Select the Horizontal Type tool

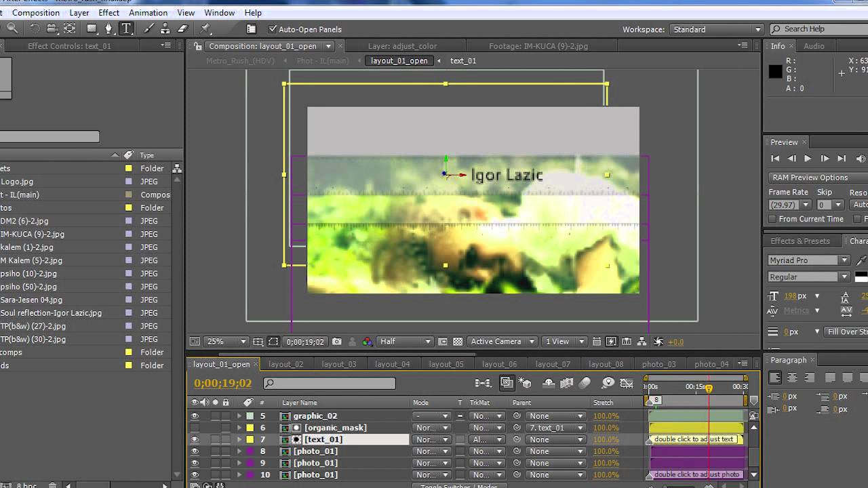(126, 28)
